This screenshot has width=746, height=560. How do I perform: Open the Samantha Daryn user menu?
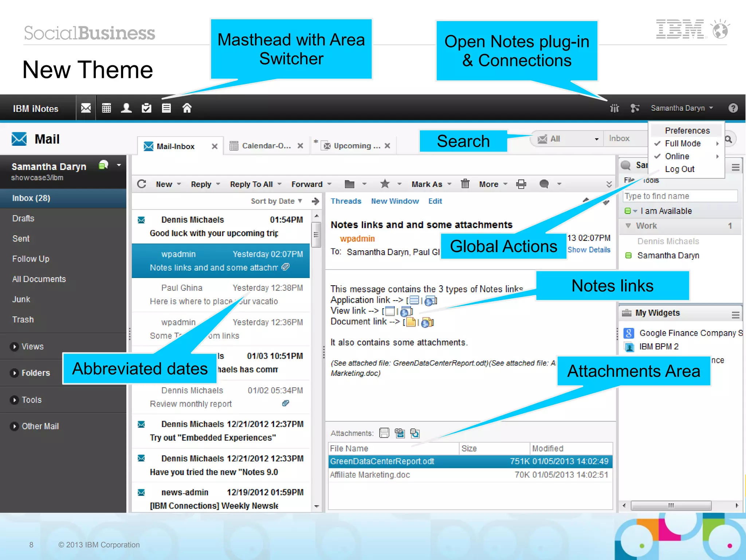[x=682, y=108]
